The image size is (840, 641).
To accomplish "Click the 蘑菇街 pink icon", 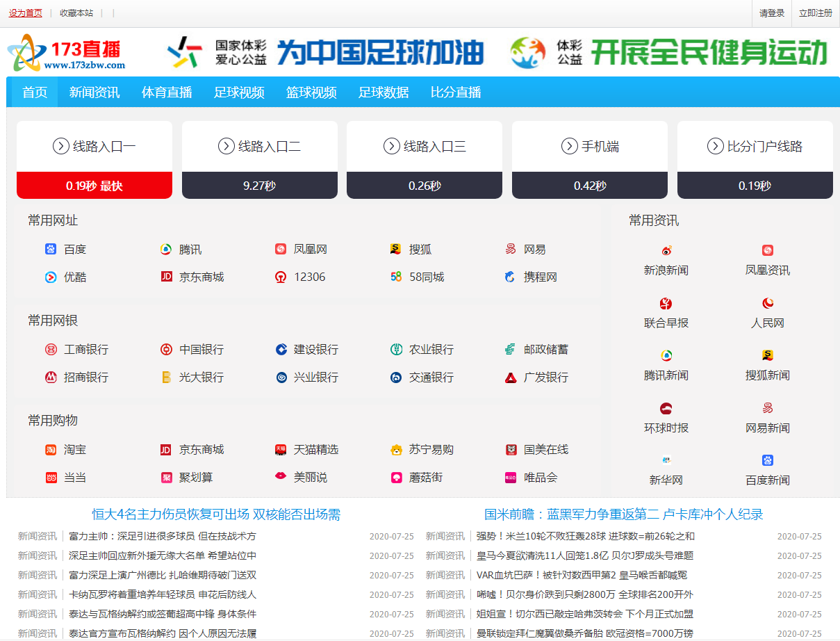I will point(395,477).
